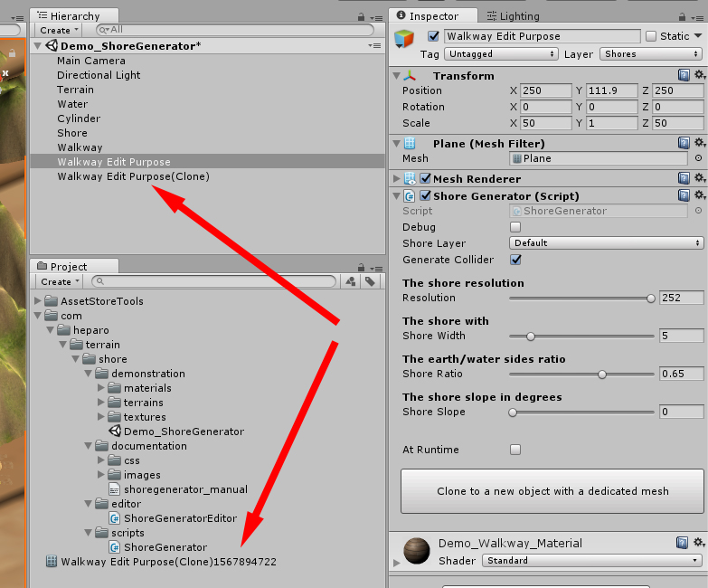Open Demo_Walkway_Material help book icon
Screen dimensions: 708x588
point(682,543)
